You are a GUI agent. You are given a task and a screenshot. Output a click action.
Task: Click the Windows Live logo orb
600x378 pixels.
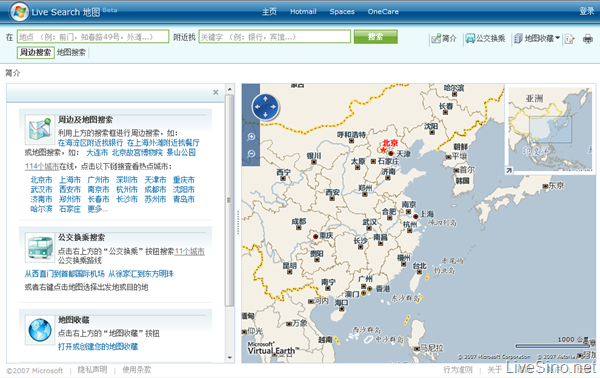(19, 11)
